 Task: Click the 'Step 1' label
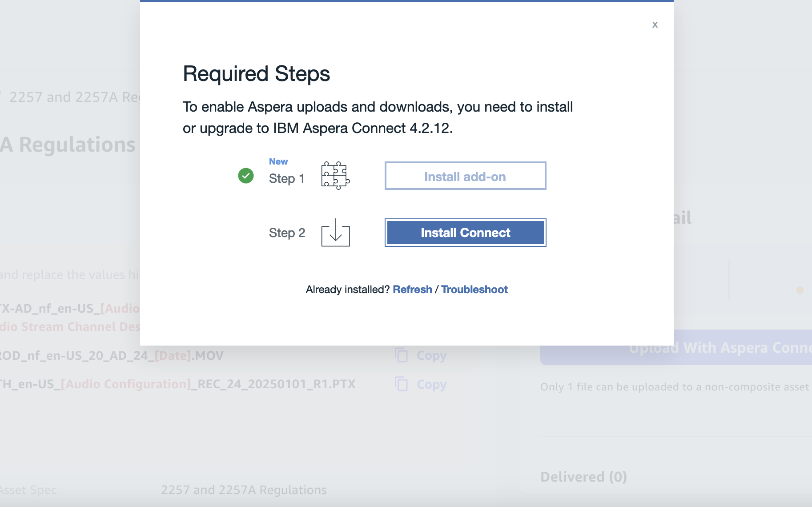click(x=287, y=179)
